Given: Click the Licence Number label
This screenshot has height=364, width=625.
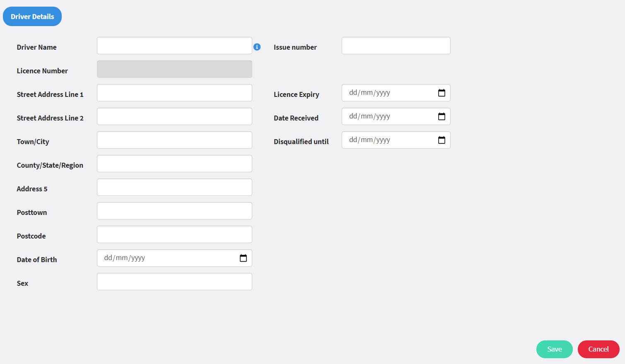Looking at the screenshot, I should click(42, 71).
